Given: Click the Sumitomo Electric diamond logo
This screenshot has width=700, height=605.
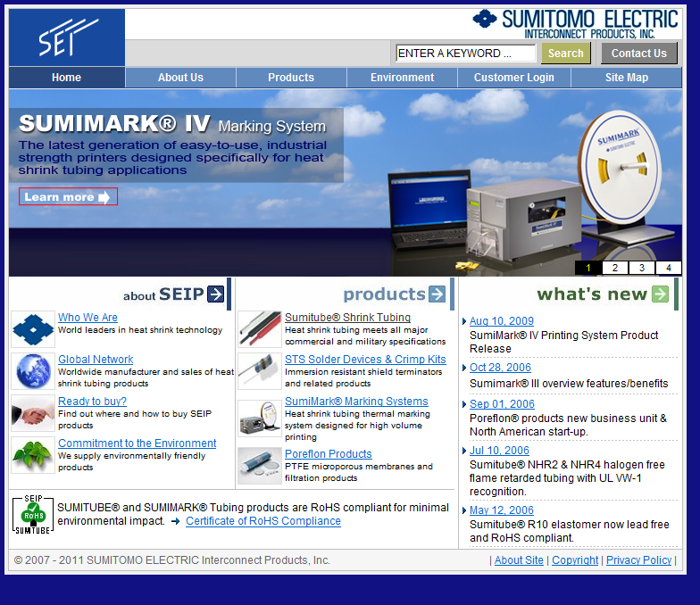Looking at the screenshot, I should coord(484,19).
